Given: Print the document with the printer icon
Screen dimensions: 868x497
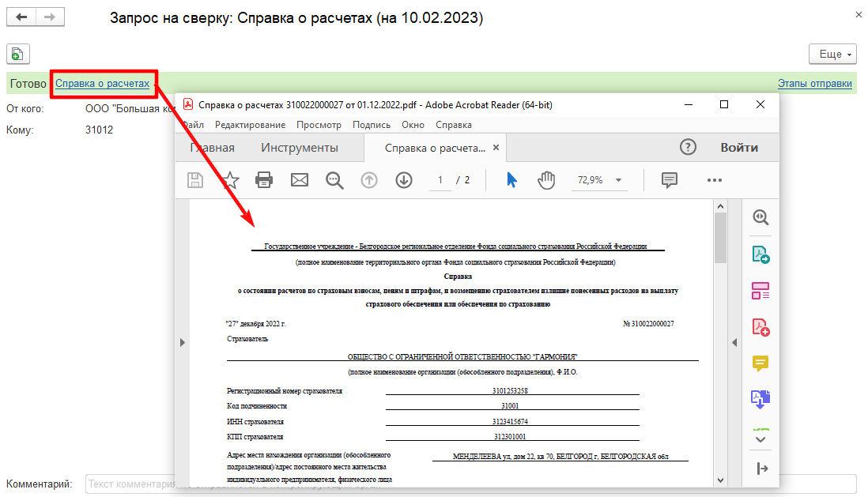Looking at the screenshot, I should [264, 180].
